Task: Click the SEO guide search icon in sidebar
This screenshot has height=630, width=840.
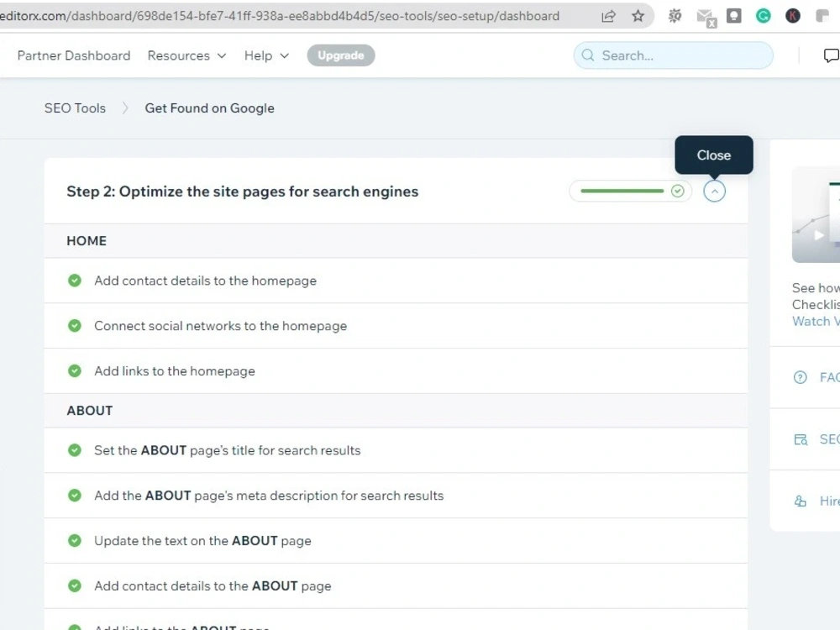Action: [x=801, y=439]
